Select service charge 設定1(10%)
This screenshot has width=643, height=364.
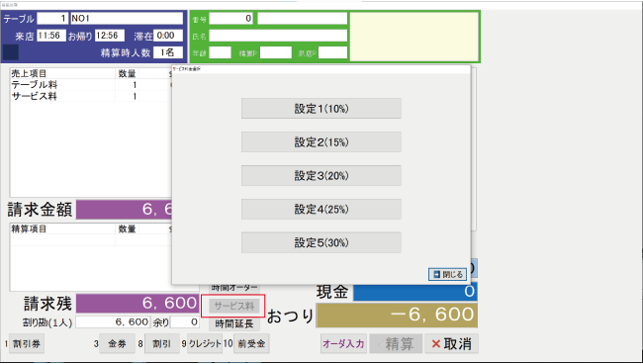click(x=321, y=109)
